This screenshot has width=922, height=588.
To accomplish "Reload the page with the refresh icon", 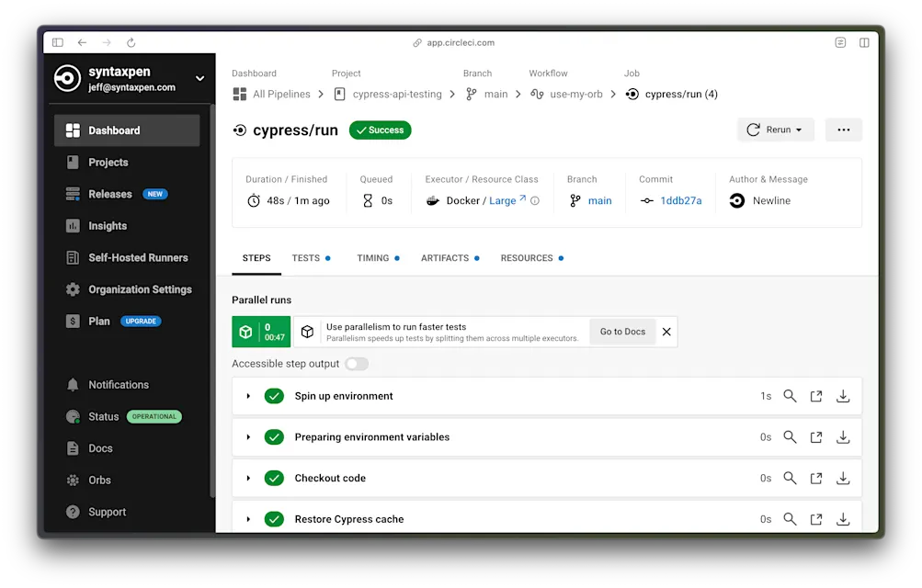I will (131, 42).
